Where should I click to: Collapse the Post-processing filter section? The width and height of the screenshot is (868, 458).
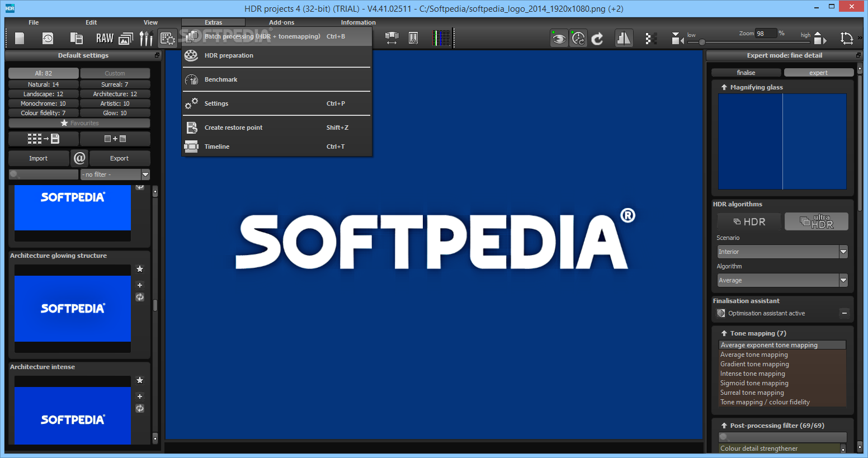tap(724, 426)
